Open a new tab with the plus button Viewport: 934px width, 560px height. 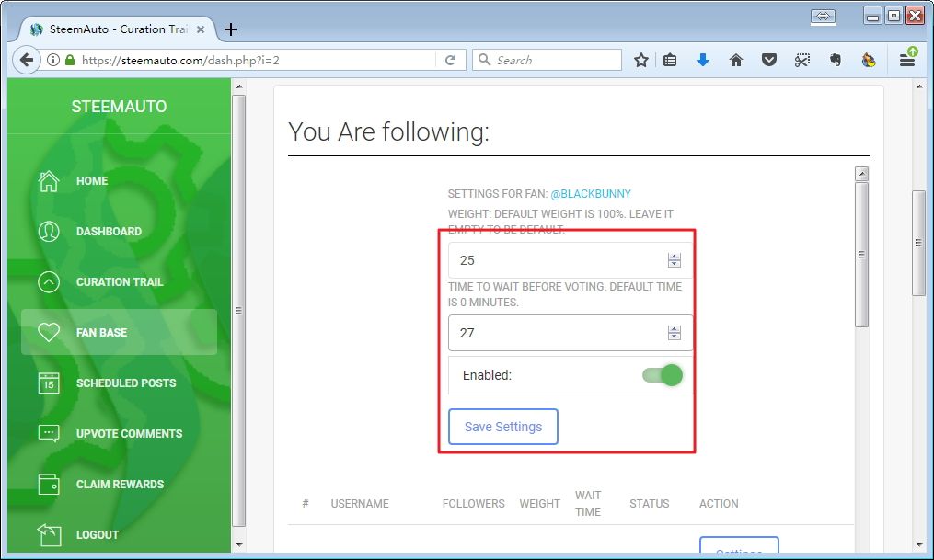231,29
